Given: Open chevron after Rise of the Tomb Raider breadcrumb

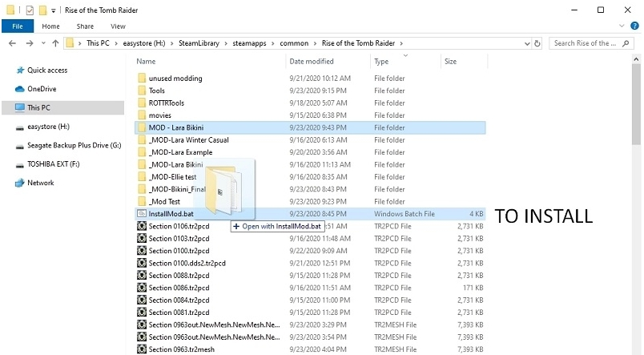Looking at the screenshot, I should [x=401, y=43].
